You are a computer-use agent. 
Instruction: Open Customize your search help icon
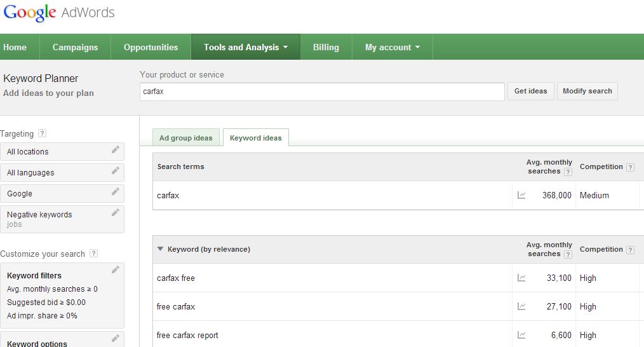click(x=93, y=254)
